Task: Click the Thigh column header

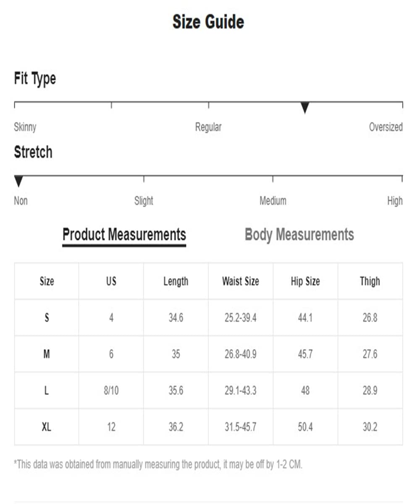Action: (370, 281)
